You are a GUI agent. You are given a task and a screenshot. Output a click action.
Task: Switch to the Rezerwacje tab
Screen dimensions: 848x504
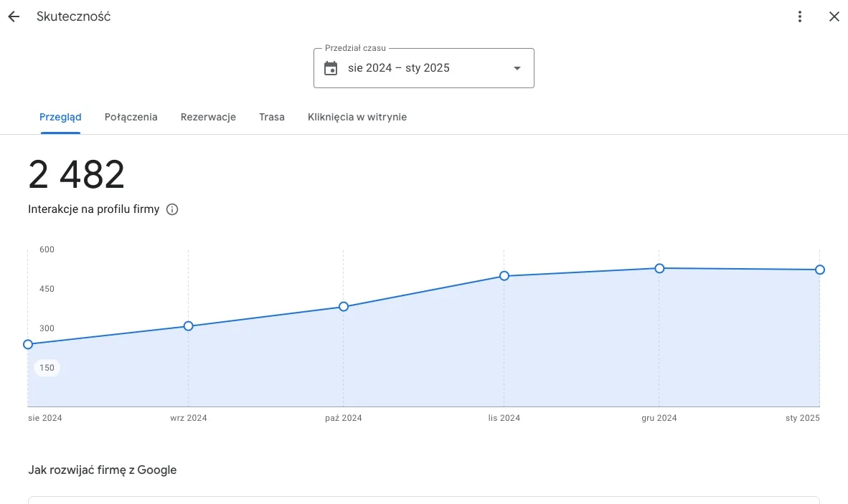click(208, 117)
